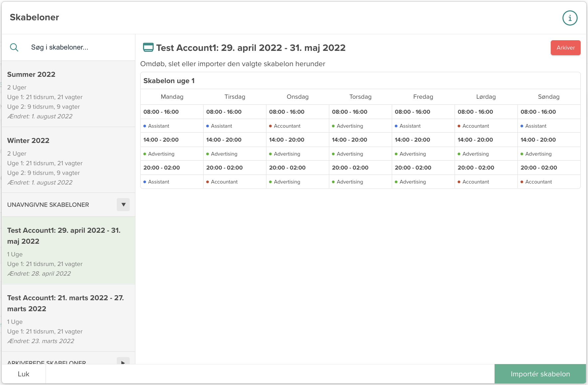Click Søndag 20:00 - 02:00 Accountant shift
588x385 pixels.
pyautogui.click(x=538, y=182)
